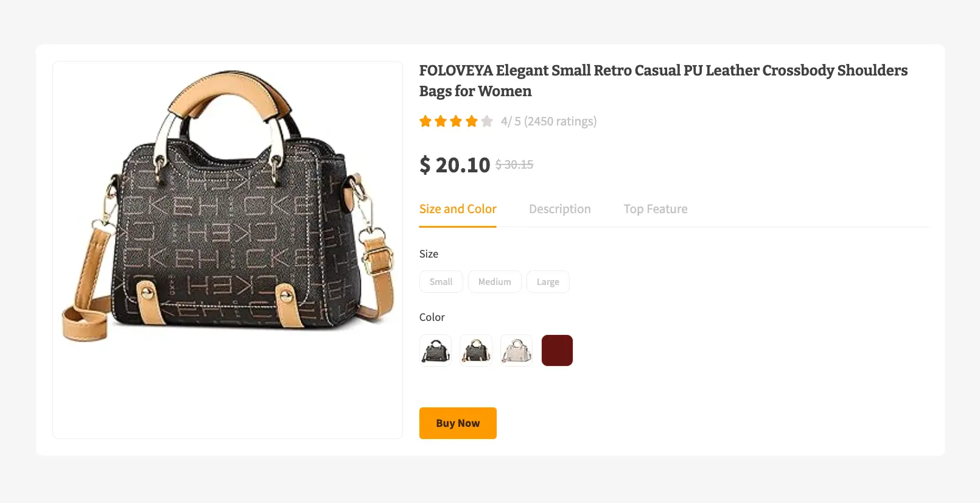Viewport: 980px width, 503px height.
Task: Select the Small size option
Action: pyautogui.click(x=441, y=281)
